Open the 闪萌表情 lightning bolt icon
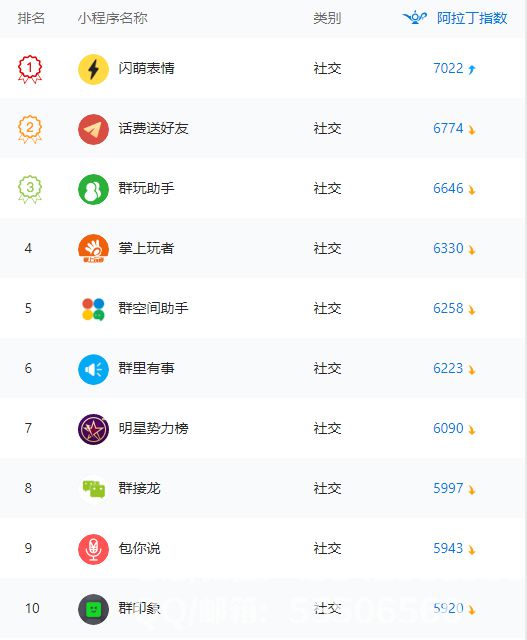Screen dimensions: 527x640 93,69
